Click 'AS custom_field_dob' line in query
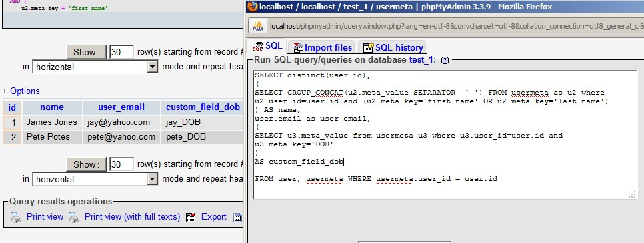Screen dimensions: 644x243 tap(299, 162)
